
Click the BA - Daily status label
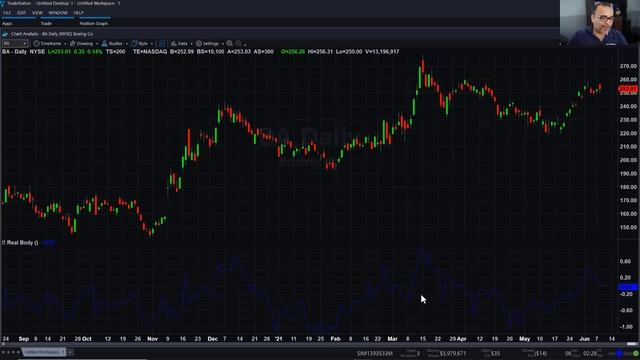pyautogui.click(x=14, y=52)
